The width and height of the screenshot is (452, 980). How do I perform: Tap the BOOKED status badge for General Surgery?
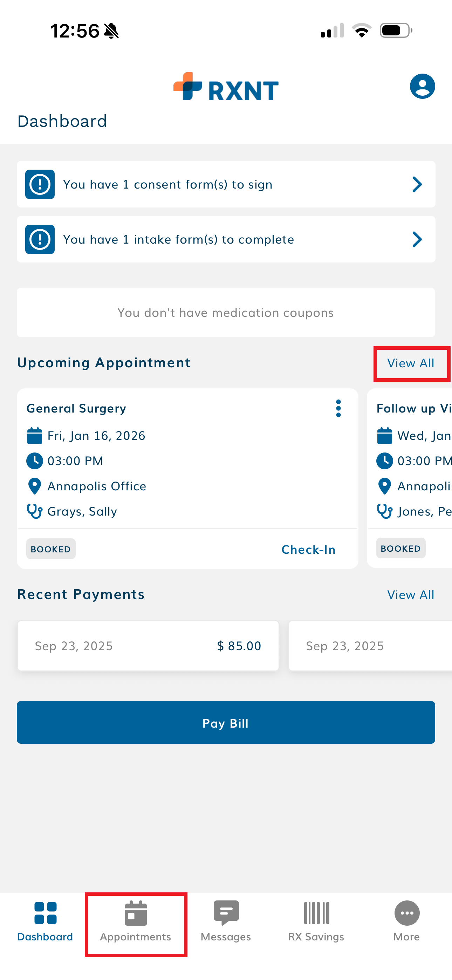(x=51, y=549)
